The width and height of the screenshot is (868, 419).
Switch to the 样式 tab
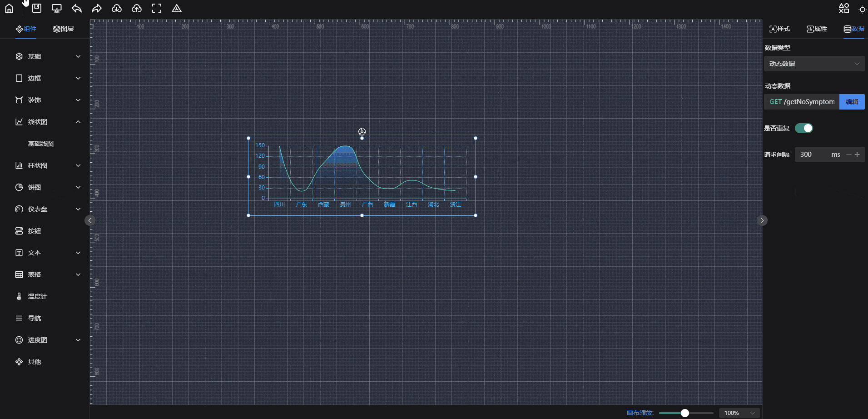click(779, 29)
